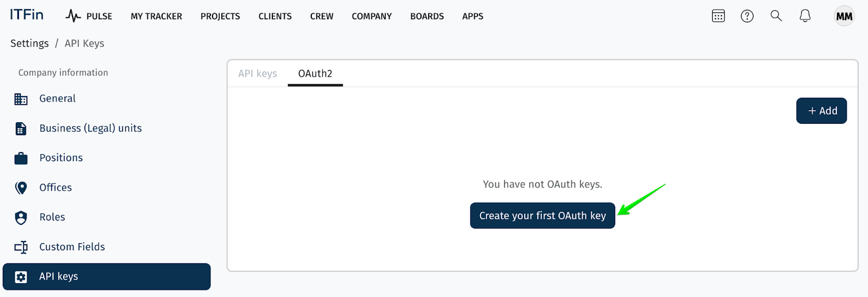Click the Positions briefcase icon
Screen dimensions: 868x297
pos(21,158)
